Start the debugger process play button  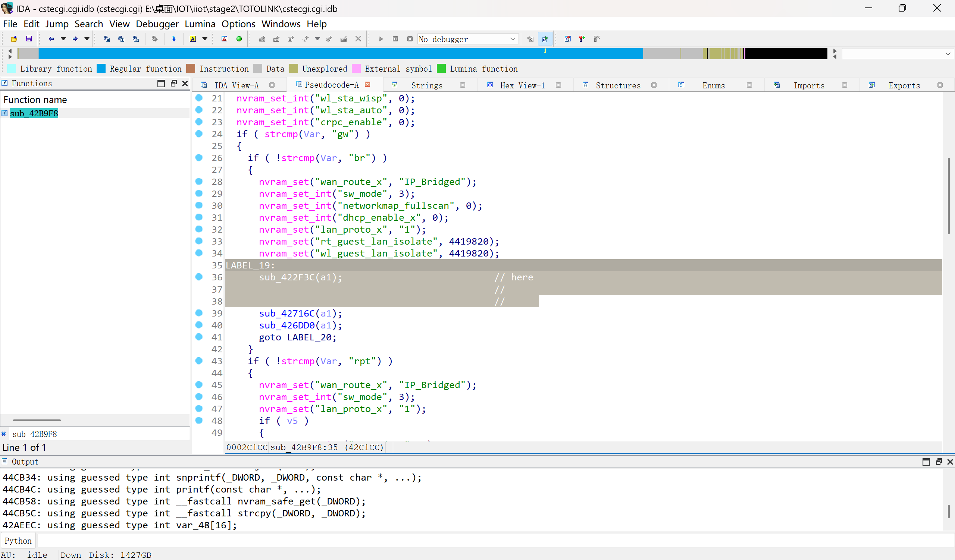click(x=381, y=39)
